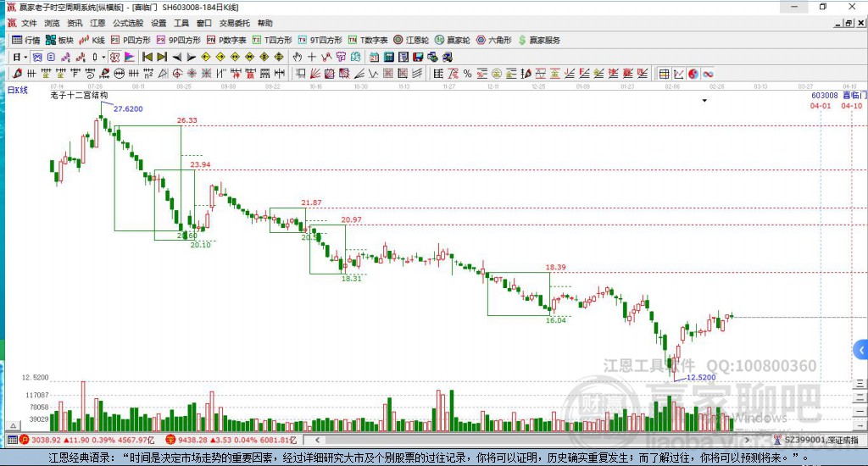Click the 27.6200 high price label
The height and width of the screenshot is (466, 868).
coord(128,108)
